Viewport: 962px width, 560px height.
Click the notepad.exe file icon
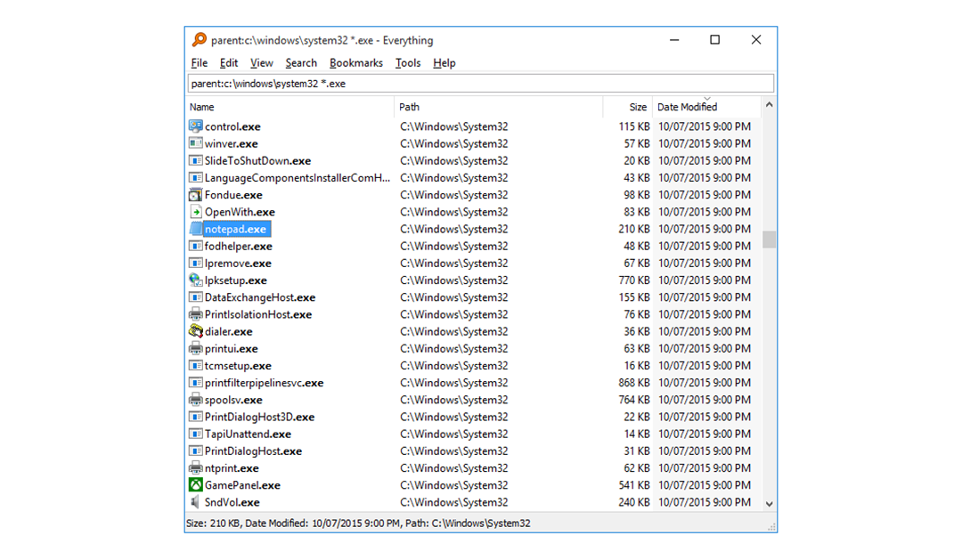195,229
